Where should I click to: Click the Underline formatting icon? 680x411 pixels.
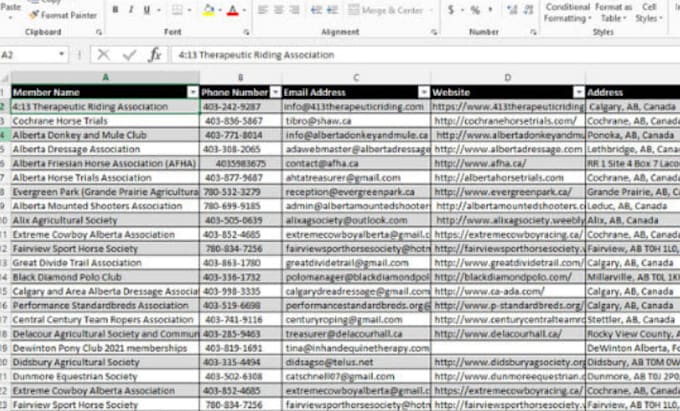point(147,10)
